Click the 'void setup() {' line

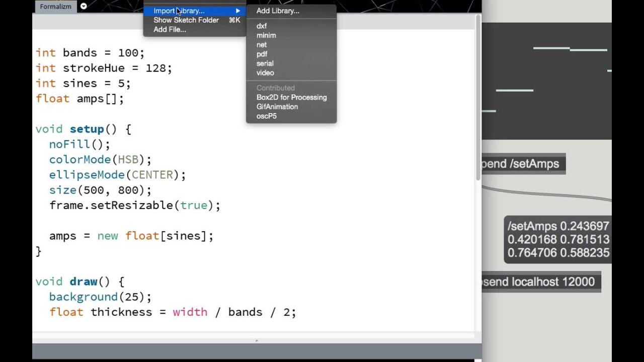click(83, 129)
